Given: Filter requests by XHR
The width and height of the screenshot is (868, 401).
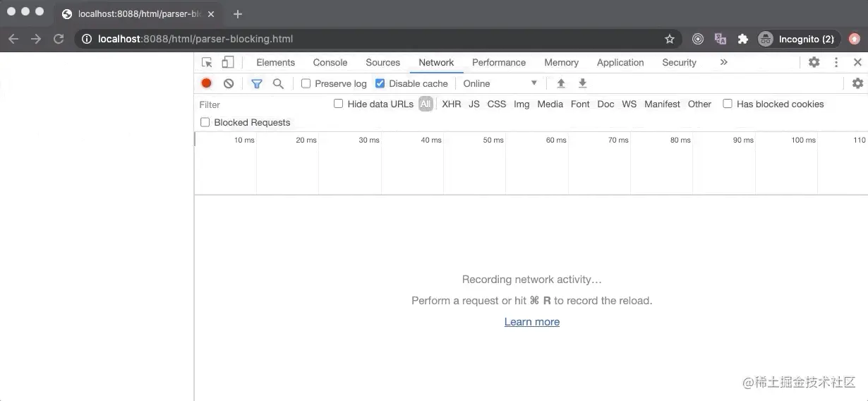Looking at the screenshot, I should 452,104.
